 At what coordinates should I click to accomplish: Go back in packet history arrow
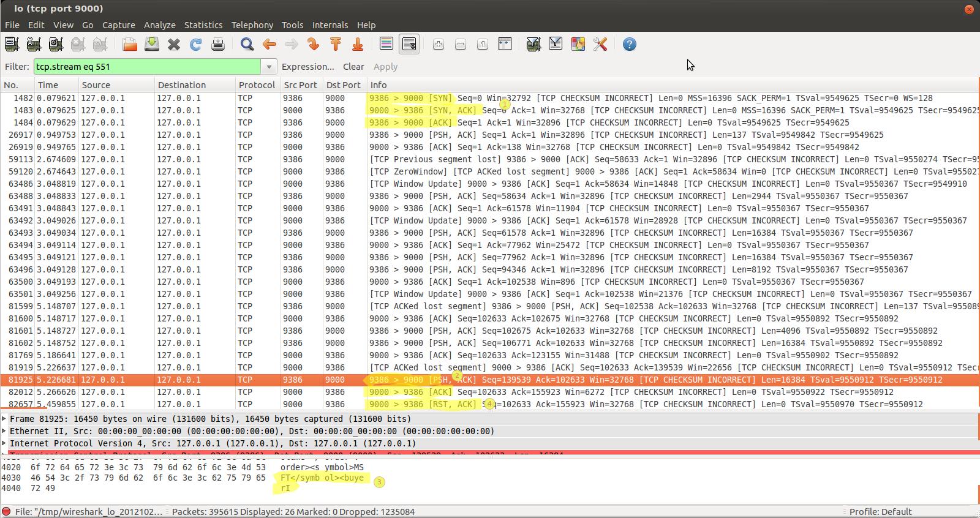pos(269,44)
